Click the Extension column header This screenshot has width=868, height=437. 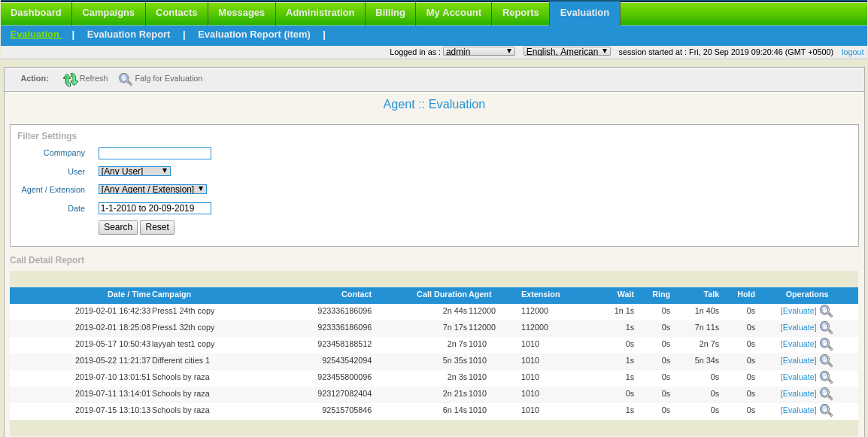[x=540, y=295]
